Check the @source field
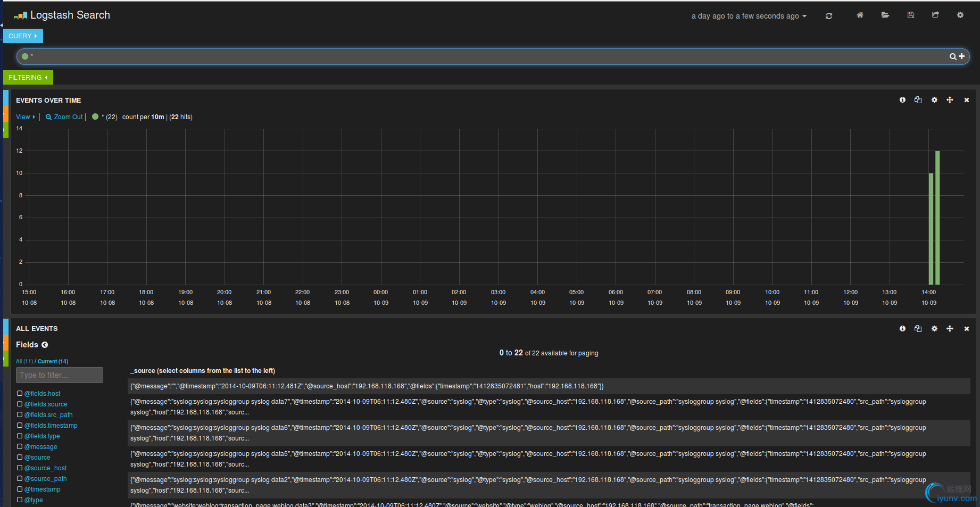This screenshot has width=980, height=507. pos(20,457)
